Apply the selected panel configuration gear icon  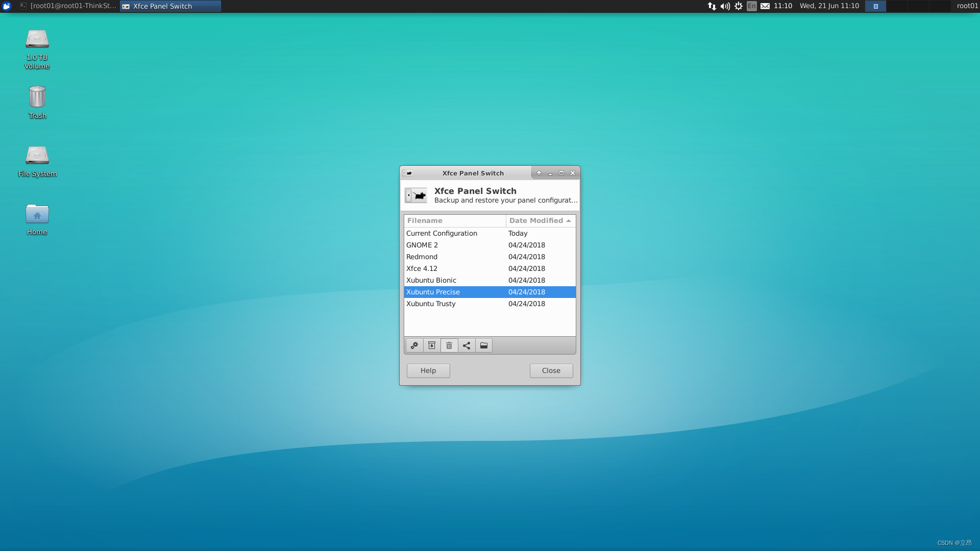pyautogui.click(x=414, y=346)
